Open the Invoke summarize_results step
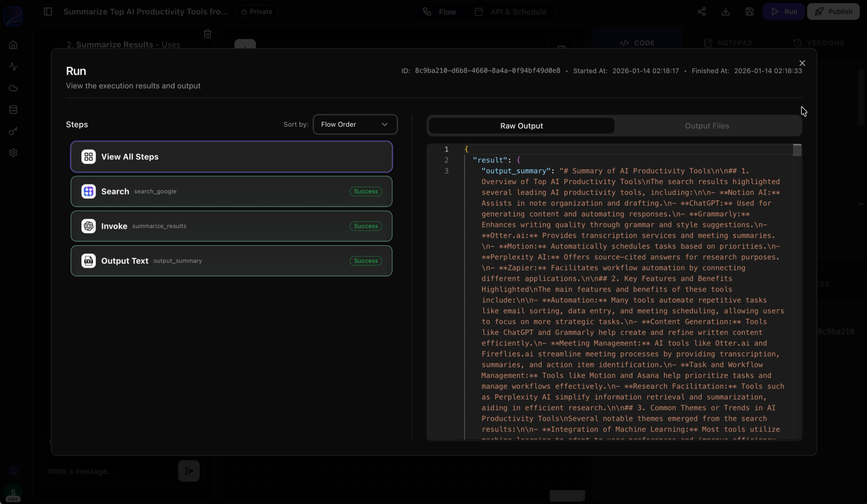The width and height of the screenshot is (867, 504). point(231,226)
